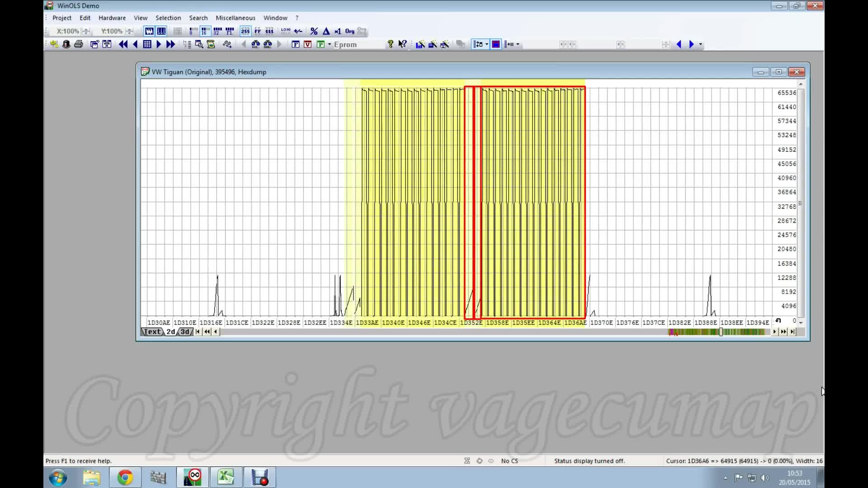Toggle the 255 decimal display mode

click(x=245, y=31)
